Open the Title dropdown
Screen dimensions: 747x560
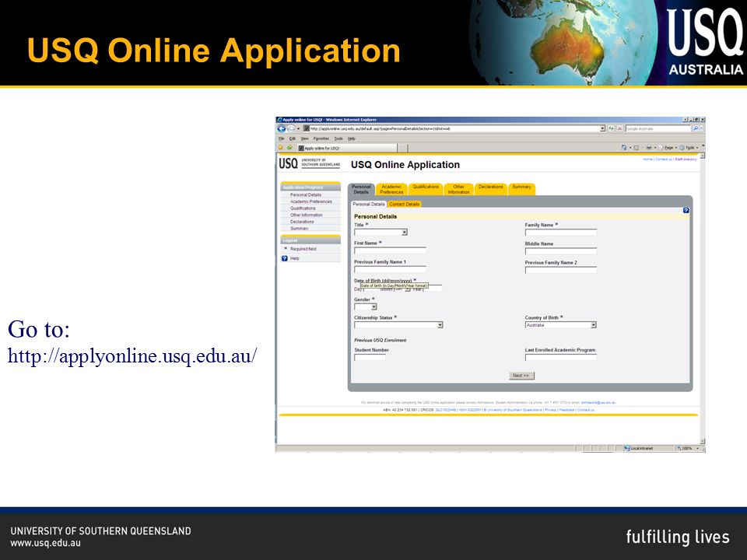click(381, 233)
